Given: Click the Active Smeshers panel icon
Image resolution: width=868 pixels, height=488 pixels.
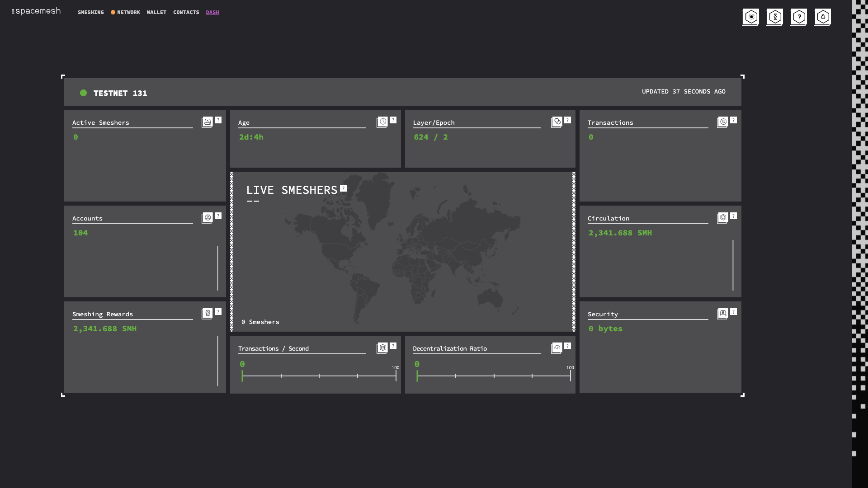Looking at the screenshot, I should pyautogui.click(x=207, y=122).
